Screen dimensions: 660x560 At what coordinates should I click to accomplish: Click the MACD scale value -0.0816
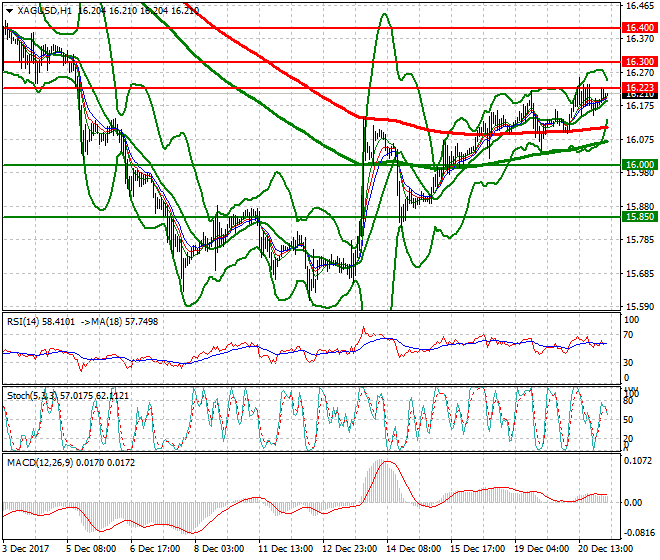click(x=639, y=533)
